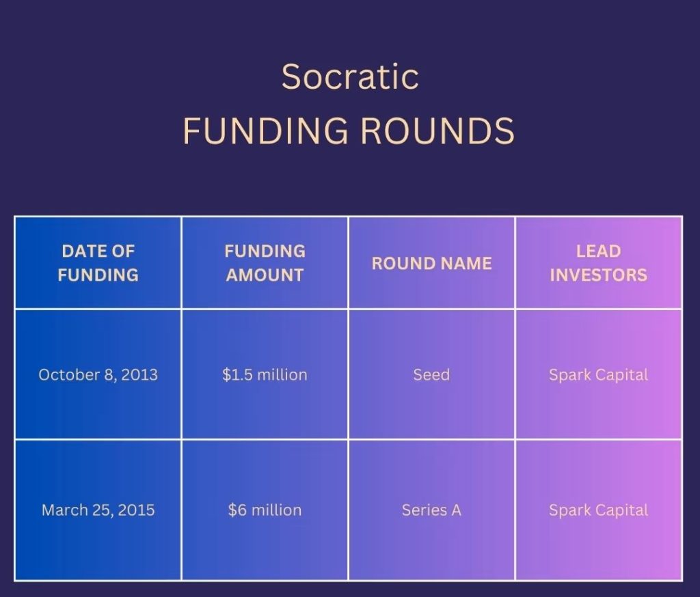Screen dimensions: 700x597
Task: Select the ROUND NAME column header
Action: coord(431,264)
